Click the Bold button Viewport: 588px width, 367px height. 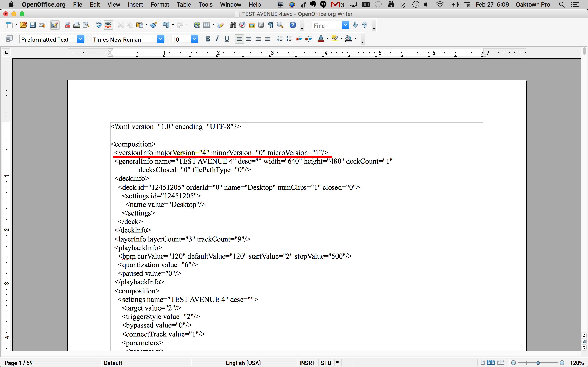[x=208, y=39]
